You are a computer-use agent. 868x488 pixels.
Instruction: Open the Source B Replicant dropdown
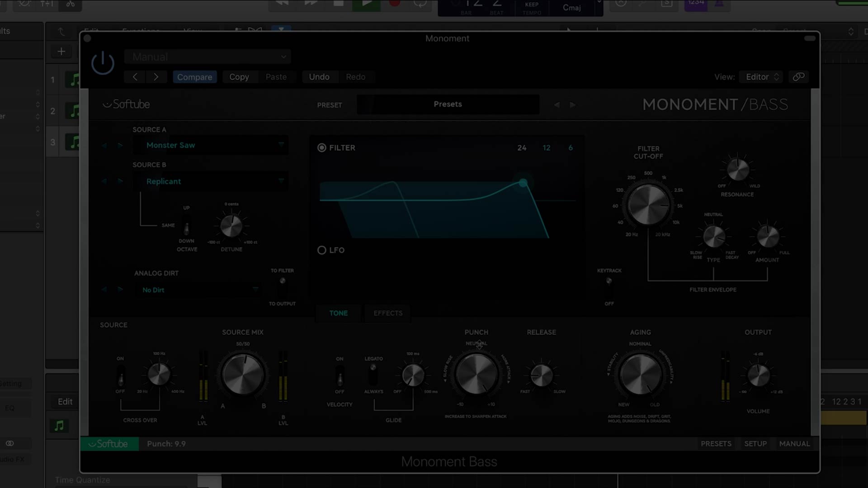tap(211, 181)
